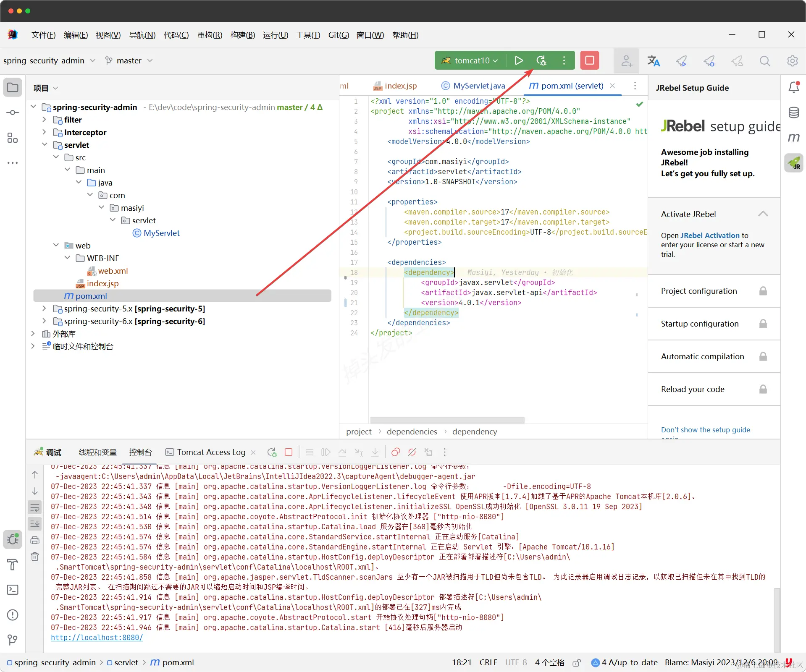The image size is (806, 672).
Task: Open the Git tool window
Action: pos(13,640)
